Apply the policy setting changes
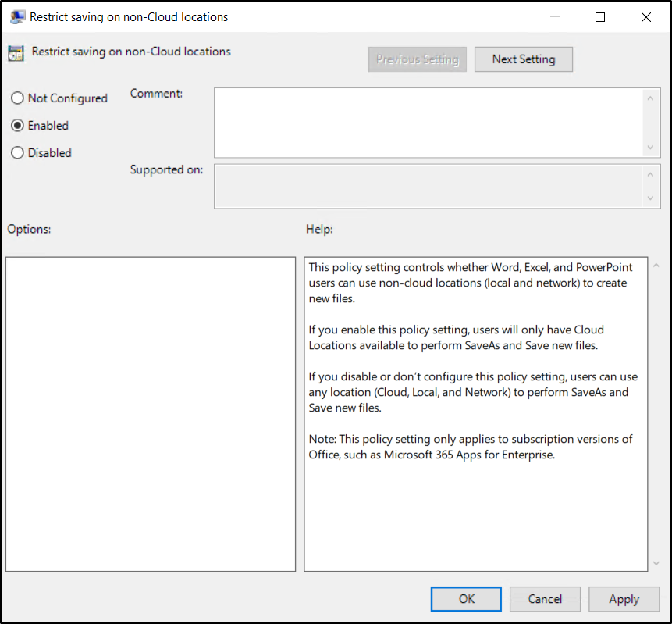Viewport: 672px width, 624px height. click(x=624, y=599)
